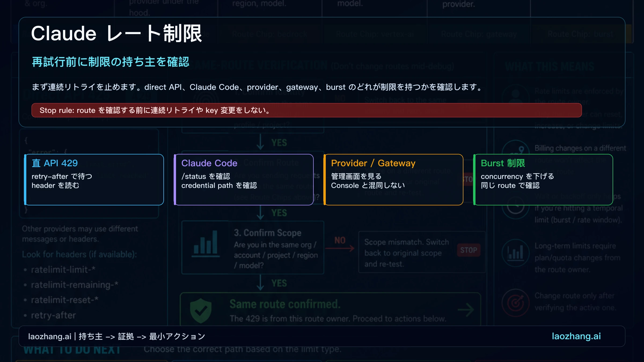644x362 pixels.
Task: Open the Provider / Gateway card
Action: (393, 180)
